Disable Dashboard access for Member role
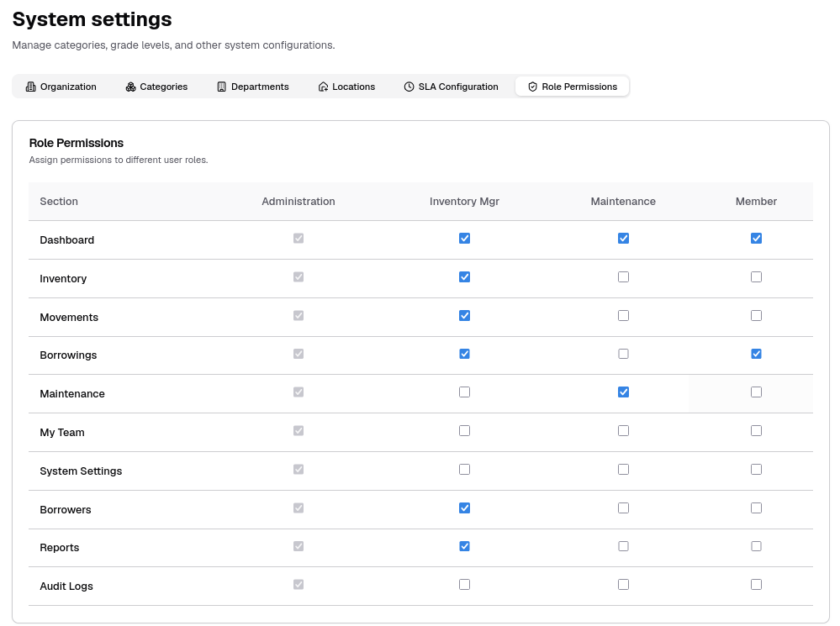Viewport: 840px width, 626px height. pyautogui.click(x=756, y=238)
